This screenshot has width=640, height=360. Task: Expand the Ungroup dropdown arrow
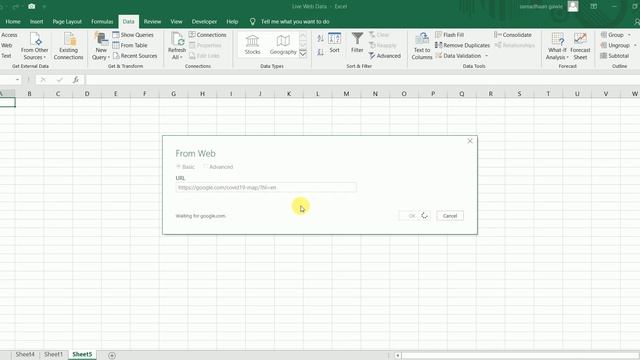635,45
